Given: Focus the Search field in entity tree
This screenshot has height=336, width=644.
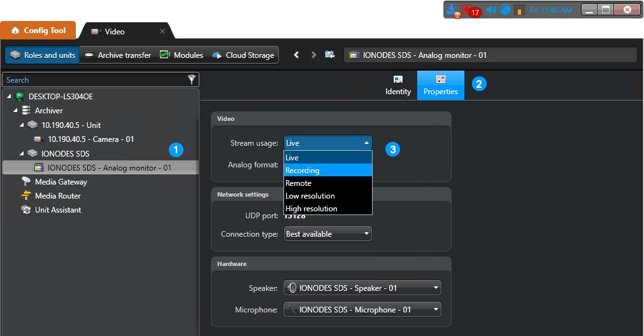Looking at the screenshot, I should pos(94,80).
